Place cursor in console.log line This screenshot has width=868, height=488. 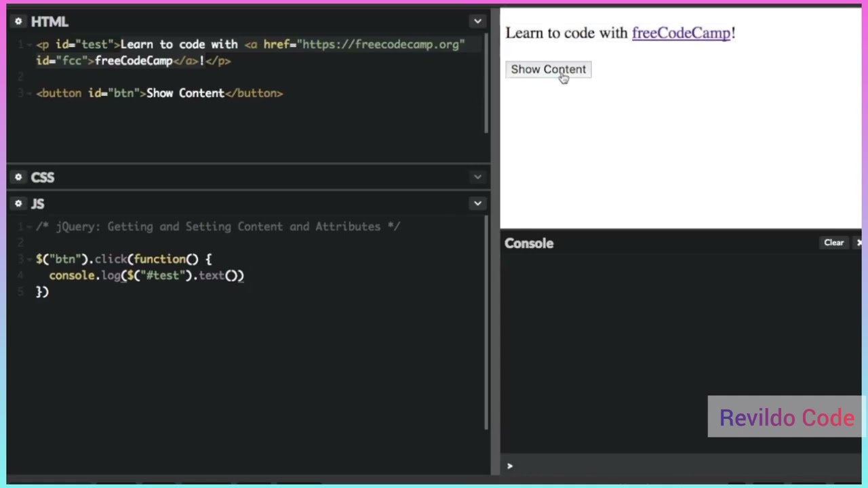pos(146,276)
